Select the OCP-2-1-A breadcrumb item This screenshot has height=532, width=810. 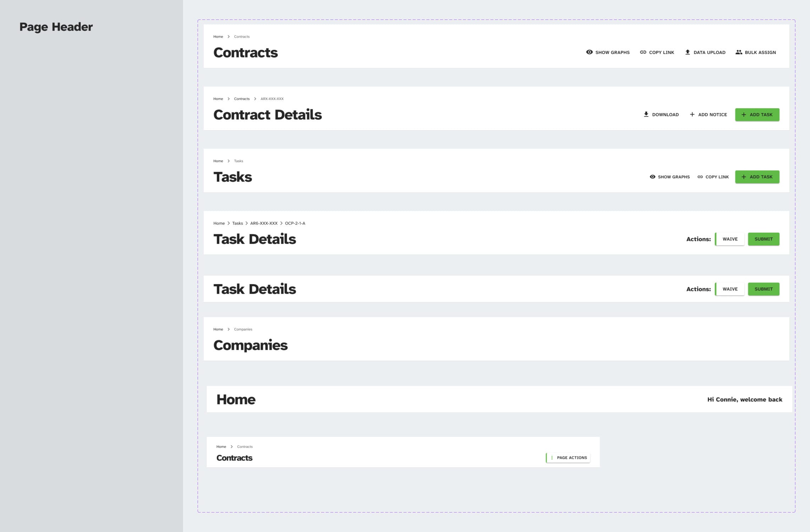pyautogui.click(x=295, y=223)
